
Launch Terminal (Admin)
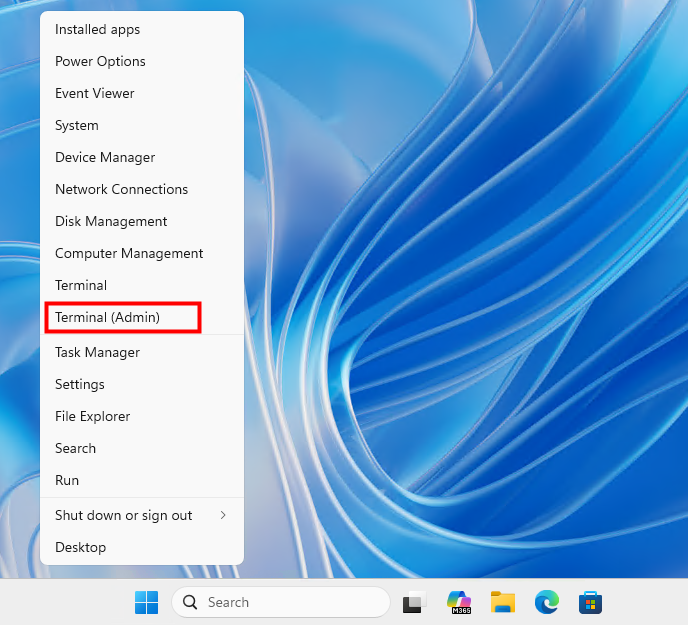142,317
